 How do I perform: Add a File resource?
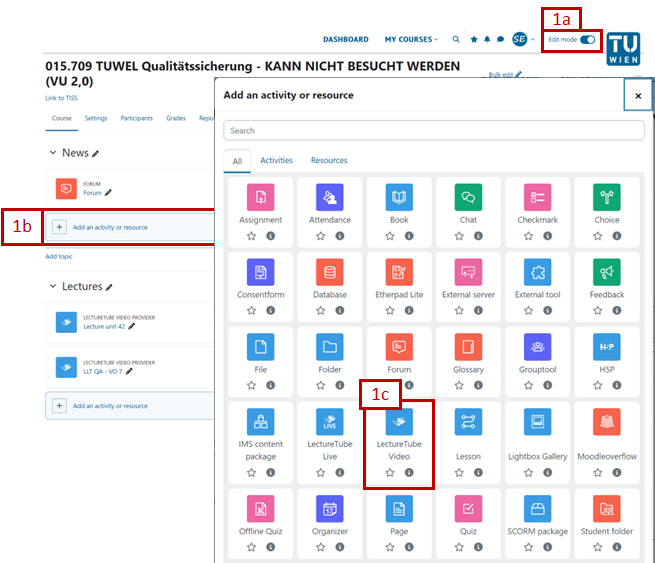[x=260, y=347]
